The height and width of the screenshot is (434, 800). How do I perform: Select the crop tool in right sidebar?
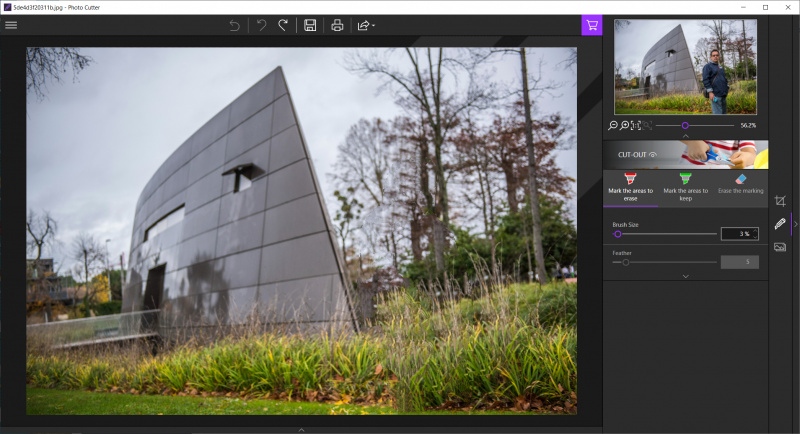tap(780, 201)
